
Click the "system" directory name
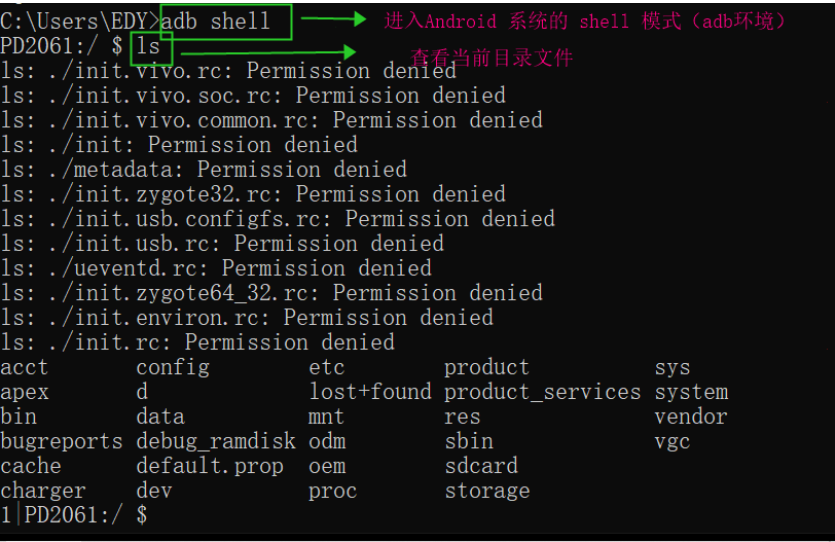coord(691,392)
